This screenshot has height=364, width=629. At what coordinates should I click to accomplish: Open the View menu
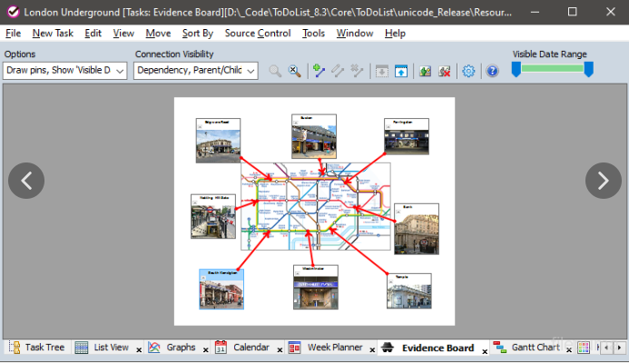click(x=123, y=34)
